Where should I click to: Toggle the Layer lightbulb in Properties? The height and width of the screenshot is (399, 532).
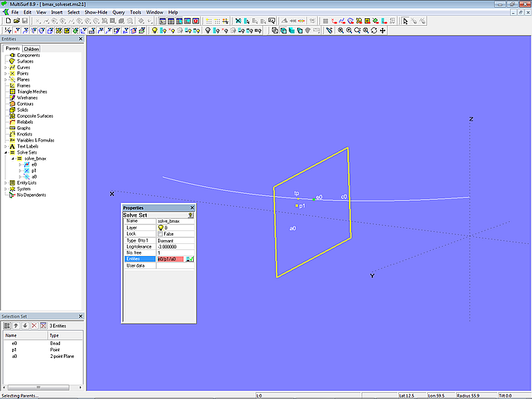pyautogui.click(x=160, y=227)
